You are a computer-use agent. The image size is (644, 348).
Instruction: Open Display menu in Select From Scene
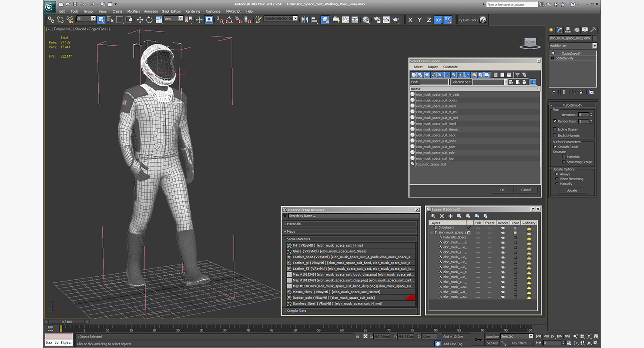(x=433, y=67)
